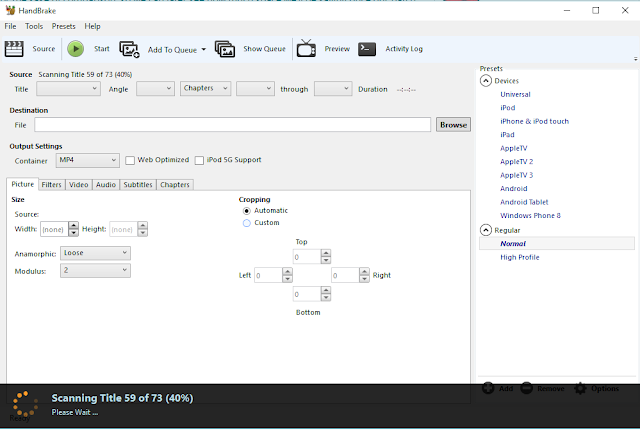The width and height of the screenshot is (640, 429).
Task: Open the Chapters range type dropdown
Action: tap(205, 89)
